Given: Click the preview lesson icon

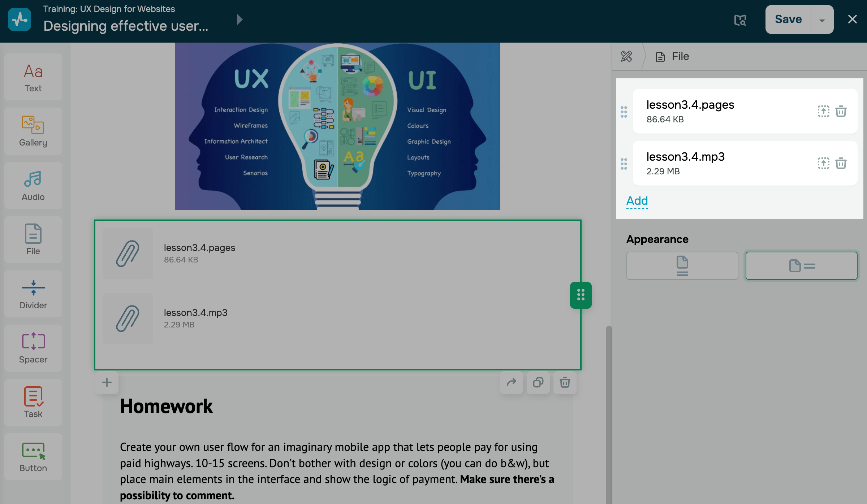Looking at the screenshot, I should click(x=740, y=20).
